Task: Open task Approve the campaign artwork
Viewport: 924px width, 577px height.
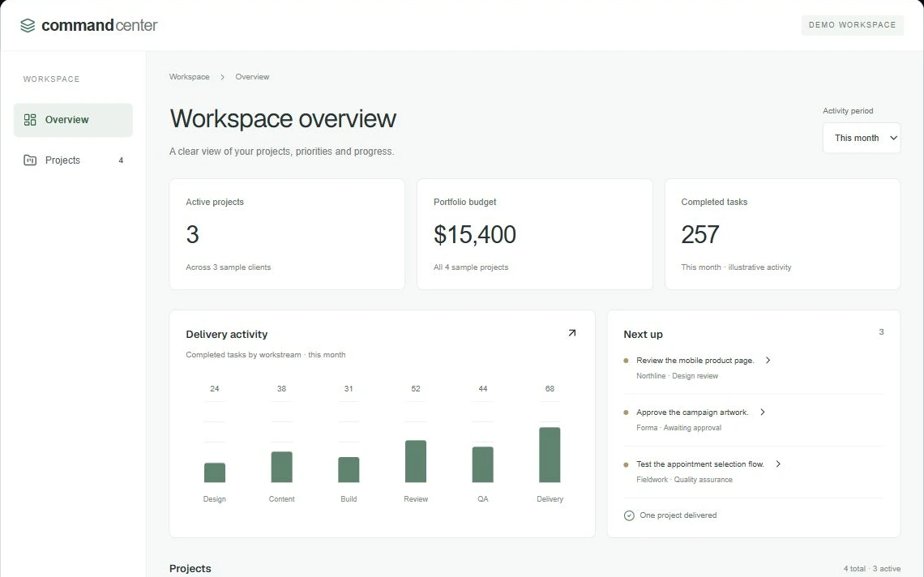Action: (x=692, y=412)
